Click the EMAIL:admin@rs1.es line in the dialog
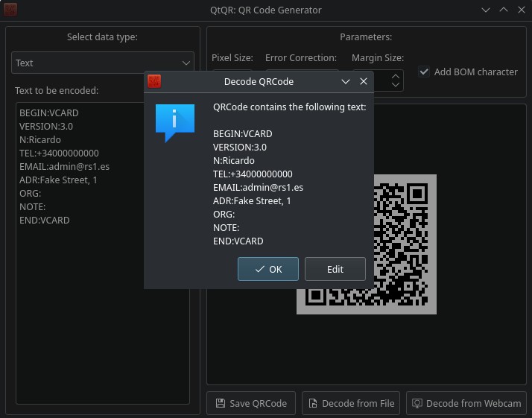Viewport: 532px width, 418px height. pos(258,187)
